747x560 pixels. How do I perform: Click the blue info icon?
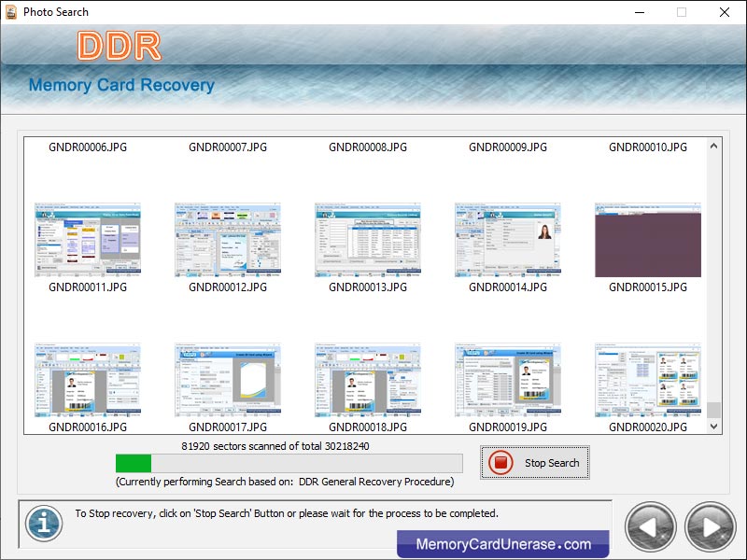[x=44, y=524]
